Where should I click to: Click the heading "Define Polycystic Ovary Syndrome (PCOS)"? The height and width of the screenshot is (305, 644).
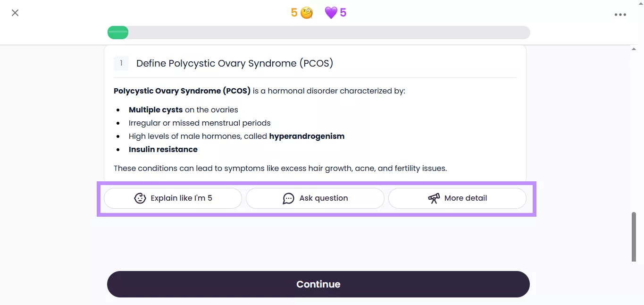(x=234, y=63)
